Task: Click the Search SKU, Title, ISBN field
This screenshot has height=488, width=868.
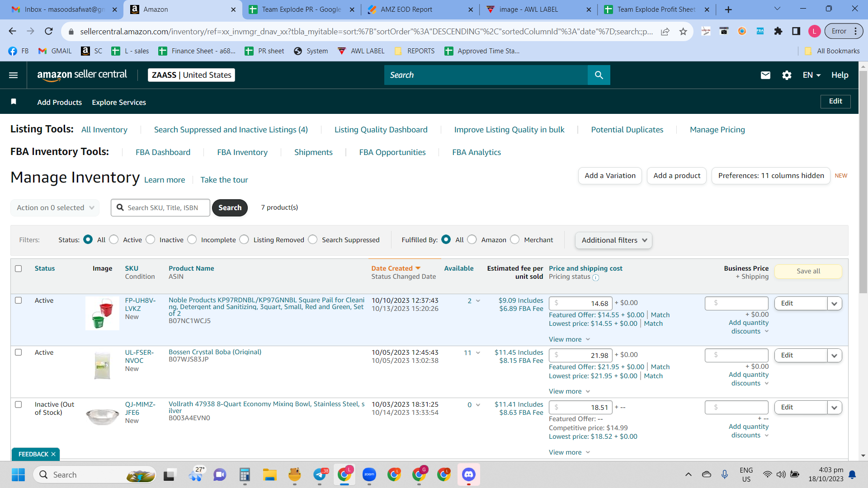Action: (x=160, y=208)
